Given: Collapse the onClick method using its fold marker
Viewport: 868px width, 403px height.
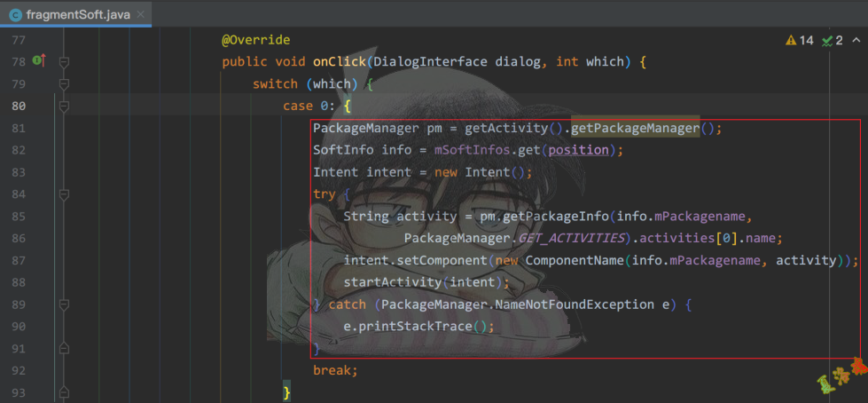Looking at the screenshot, I should pos(64,62).
